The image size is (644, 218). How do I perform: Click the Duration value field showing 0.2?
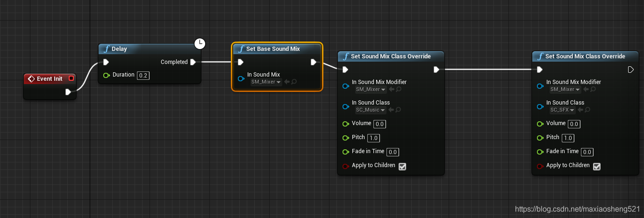click(x=143, y=76)
